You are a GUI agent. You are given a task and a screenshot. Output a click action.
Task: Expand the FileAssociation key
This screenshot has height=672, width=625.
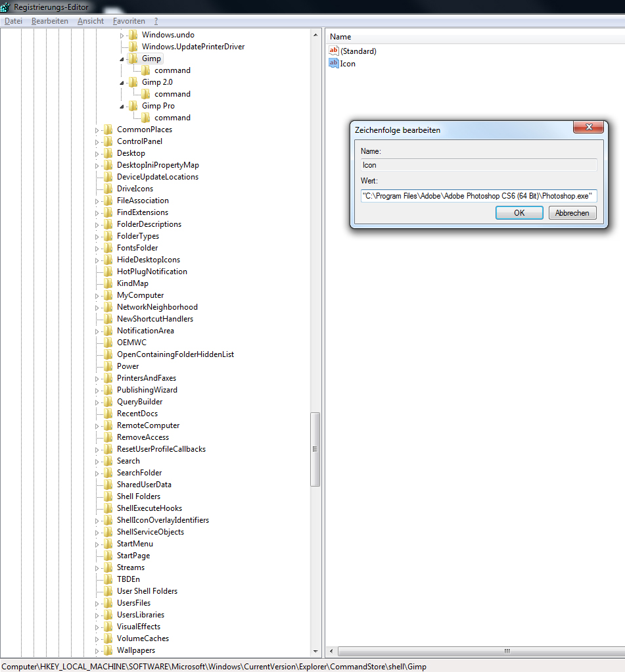97,201
